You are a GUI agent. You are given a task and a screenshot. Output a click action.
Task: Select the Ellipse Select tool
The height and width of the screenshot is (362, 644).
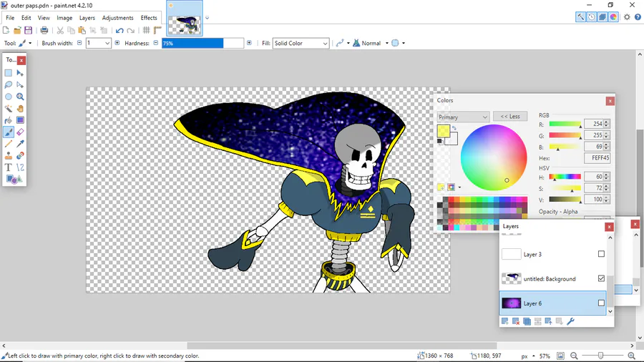tap(8, 97)
